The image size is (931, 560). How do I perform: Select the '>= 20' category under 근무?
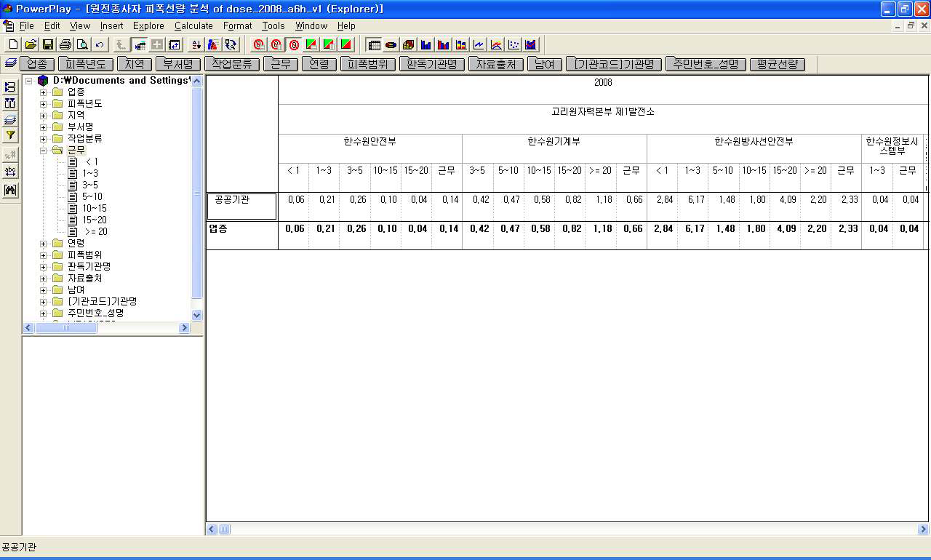click(95, 231)
